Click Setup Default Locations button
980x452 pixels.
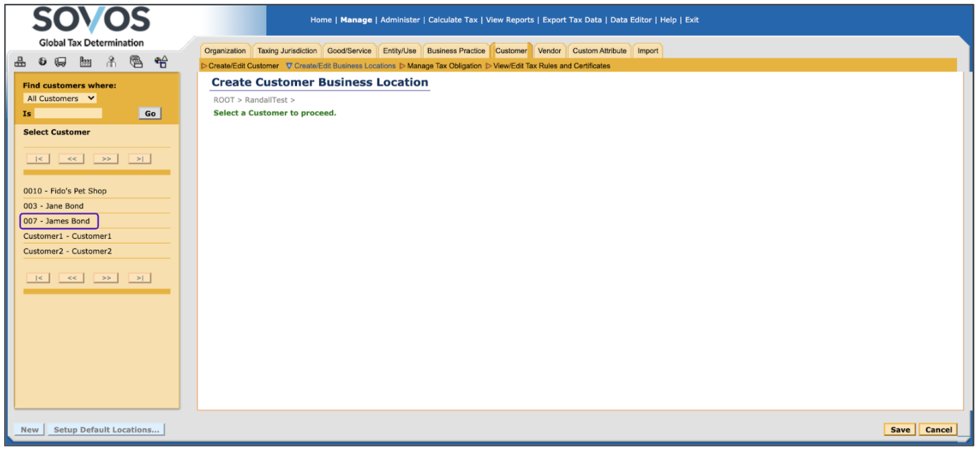click(106, 430)
